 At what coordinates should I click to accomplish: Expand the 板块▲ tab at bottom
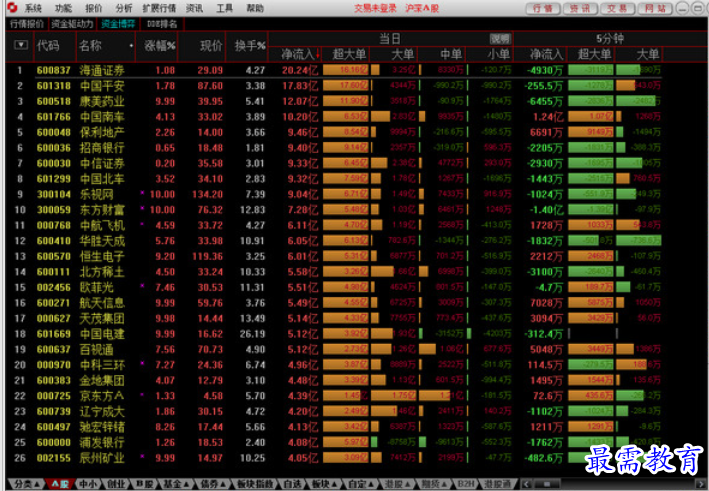coord(323,484)
